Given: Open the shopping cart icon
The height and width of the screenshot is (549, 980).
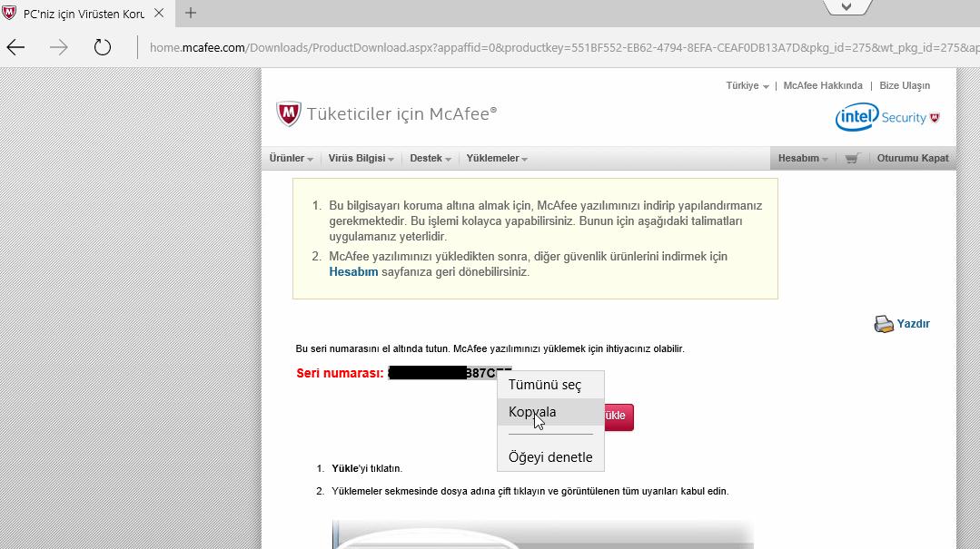Looking at the screenshot, I should (851, 157).
